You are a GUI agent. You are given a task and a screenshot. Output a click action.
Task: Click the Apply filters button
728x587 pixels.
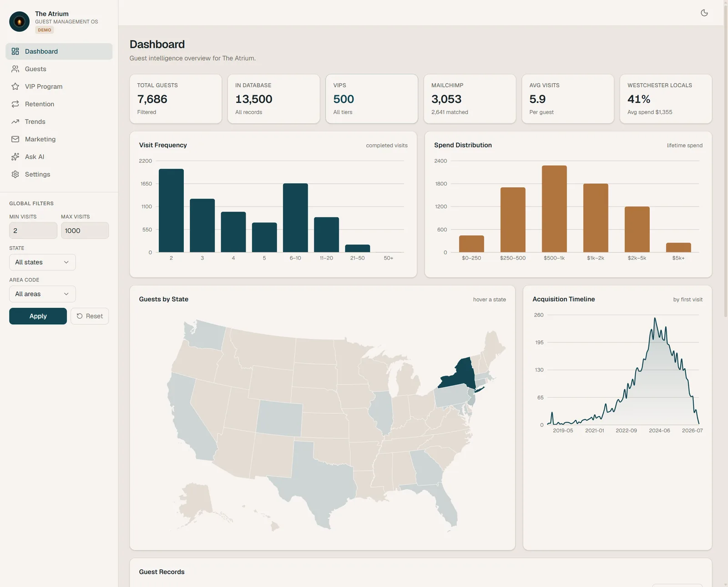[x=38, y=316]
